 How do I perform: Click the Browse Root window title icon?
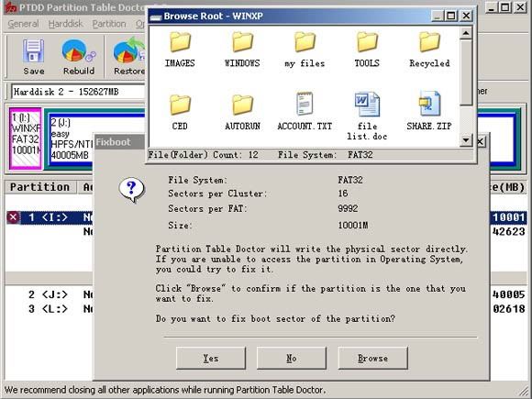tap(155, 17)
